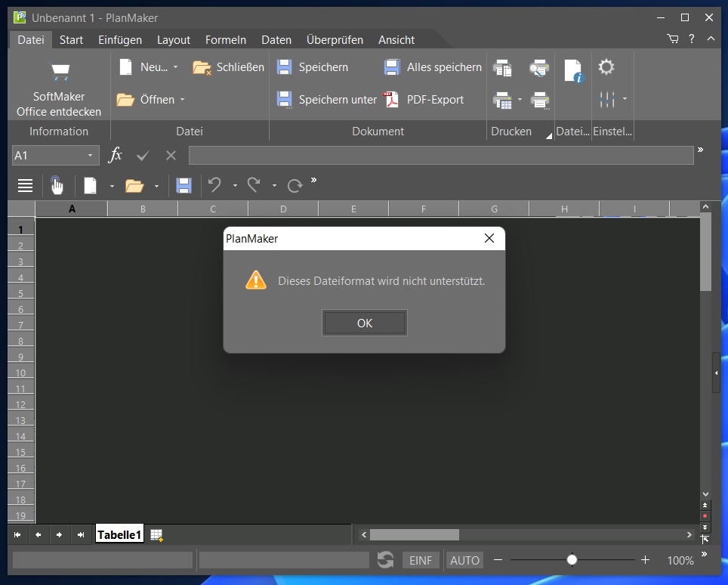This screenshot has width=728, height=585.
Task: Toggle the AUTO calculation mode indicator
Action: click(x=464, y=560)
